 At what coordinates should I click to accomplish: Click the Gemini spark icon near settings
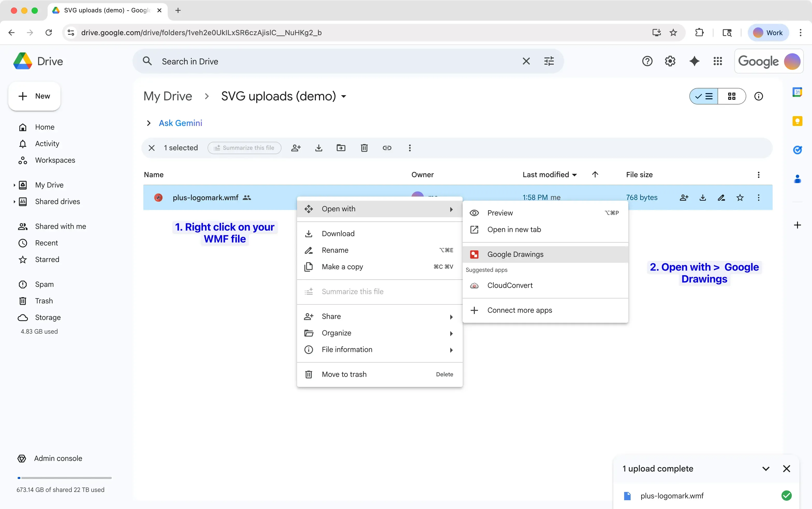pyautogui.click(x=695, y=61)
